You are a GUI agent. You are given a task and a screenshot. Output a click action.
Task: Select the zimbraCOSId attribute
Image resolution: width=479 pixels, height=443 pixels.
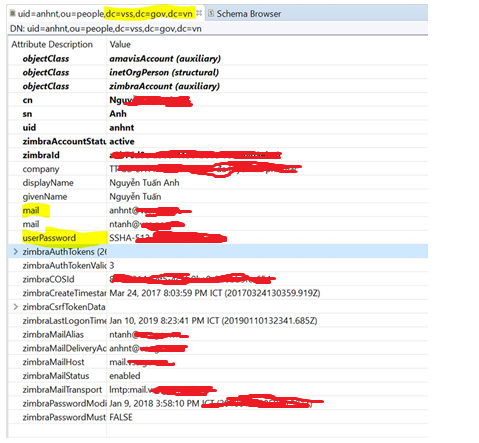pyautogui.click(x=48, y=279)
